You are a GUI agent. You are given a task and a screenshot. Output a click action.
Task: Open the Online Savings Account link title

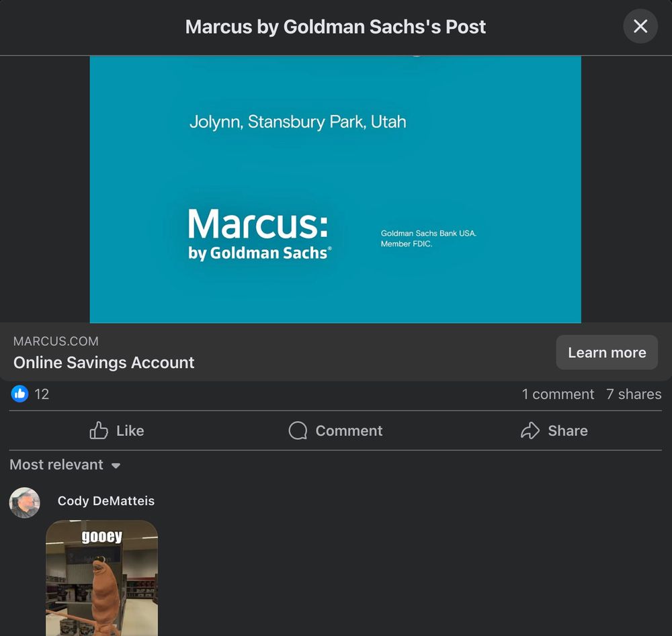point(103,363)
